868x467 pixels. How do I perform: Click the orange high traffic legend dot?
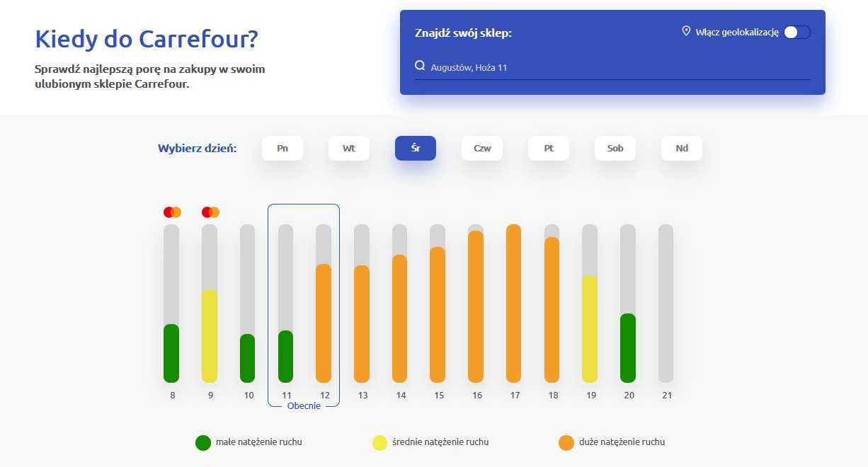point(566,443)
